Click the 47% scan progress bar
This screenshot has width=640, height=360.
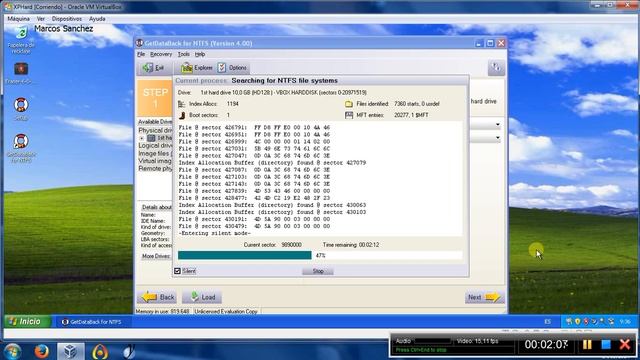tap(320, 256)
